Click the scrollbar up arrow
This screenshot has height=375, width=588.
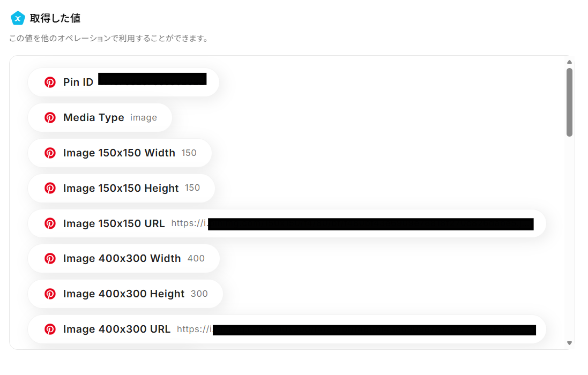tap(569, 62)
